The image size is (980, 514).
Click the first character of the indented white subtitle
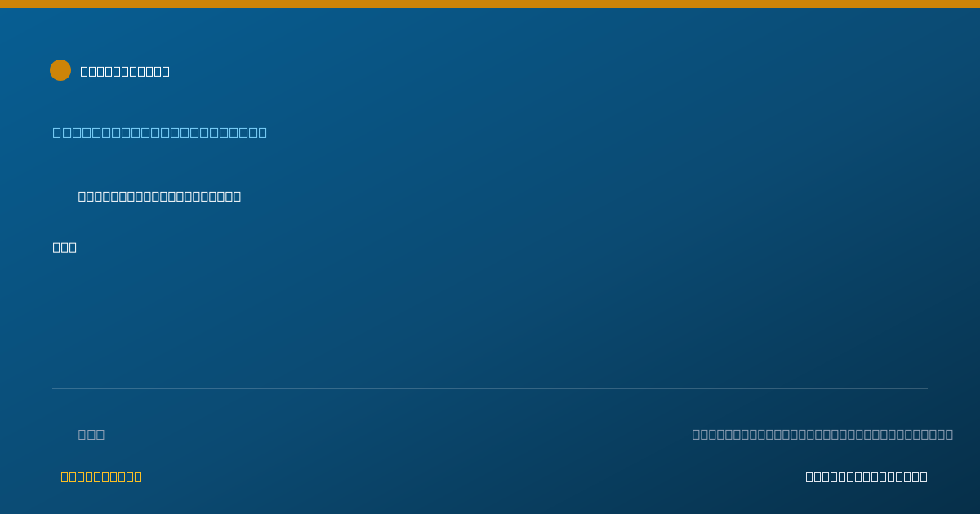pos(82,196)
